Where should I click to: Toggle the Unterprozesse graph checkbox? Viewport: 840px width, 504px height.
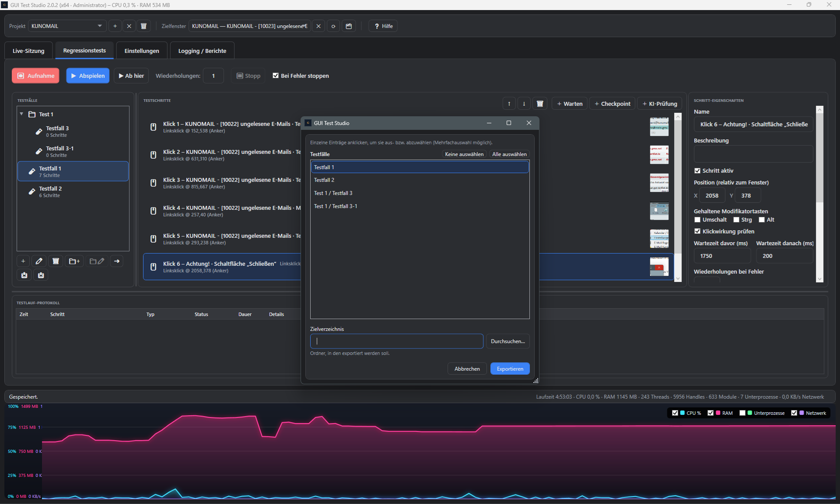tap(742, 413)
